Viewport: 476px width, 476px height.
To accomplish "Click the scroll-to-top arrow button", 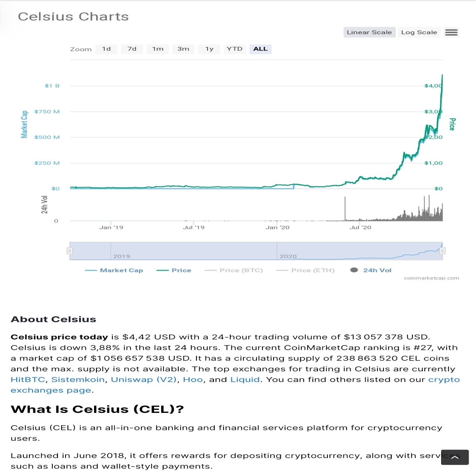I will [455, 457].
